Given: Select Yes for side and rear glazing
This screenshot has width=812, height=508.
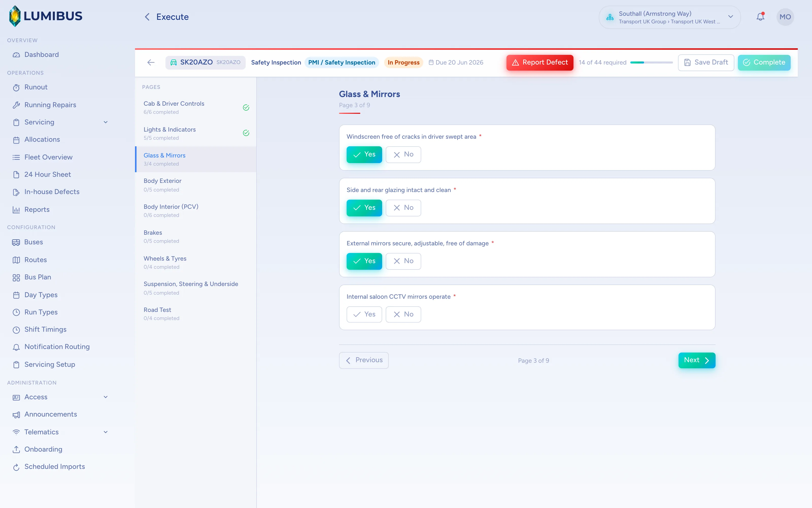Looking at the screenshot, I should pos(364,208).
